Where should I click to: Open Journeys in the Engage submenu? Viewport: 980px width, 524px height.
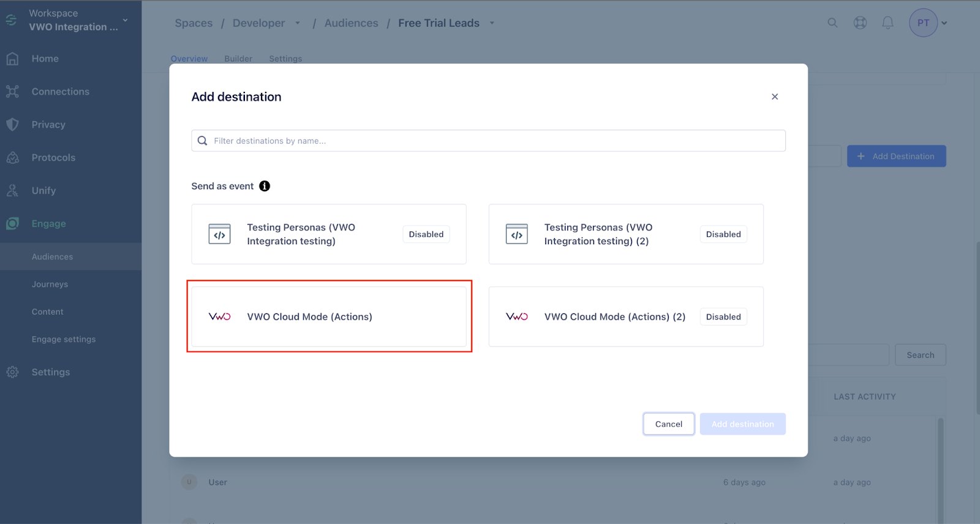(x=50, y=284)
